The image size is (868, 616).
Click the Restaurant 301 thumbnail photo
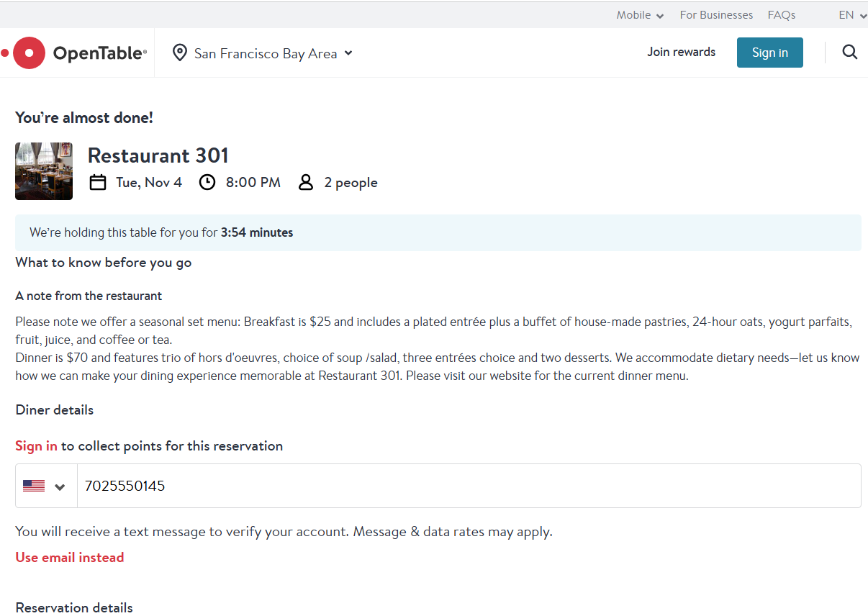pos(44,171)
